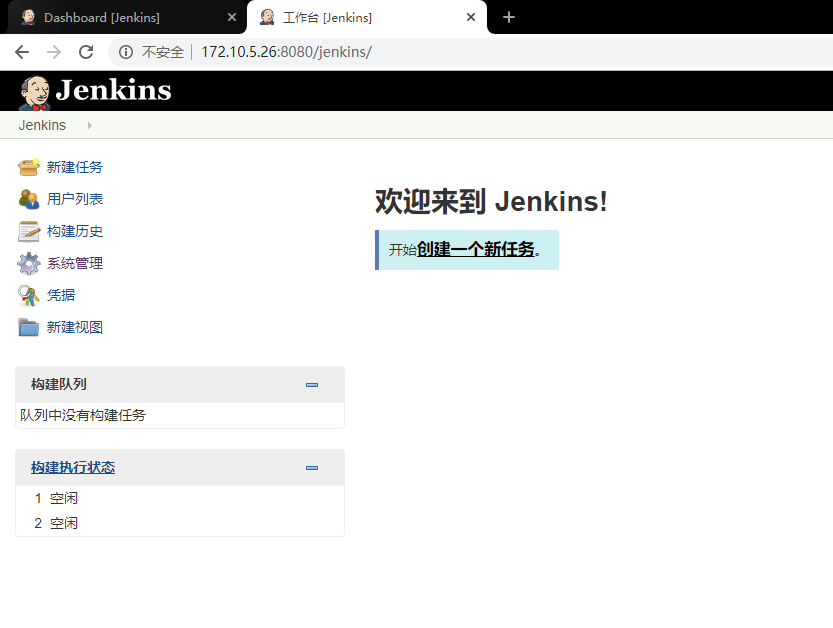Close the Dashboard [Jenkins] tab
Screen dimensions: 833x628
(x=232, y=18)
